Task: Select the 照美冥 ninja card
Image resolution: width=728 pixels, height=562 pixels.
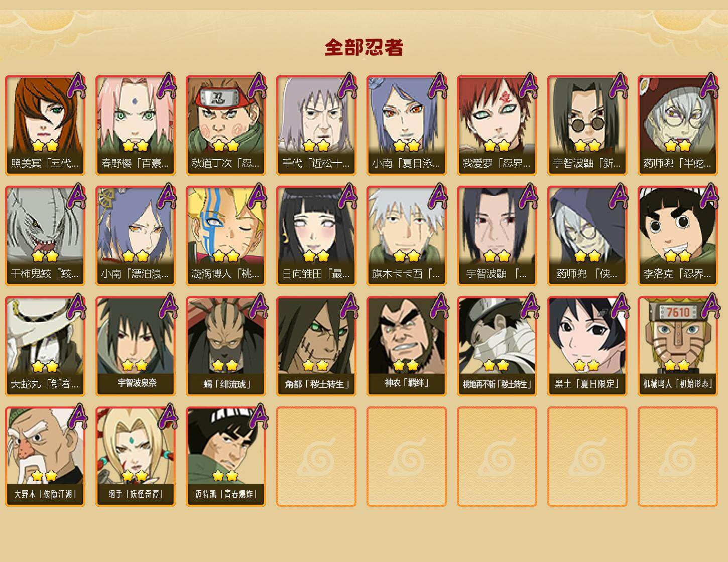Action: coord(45,125)
